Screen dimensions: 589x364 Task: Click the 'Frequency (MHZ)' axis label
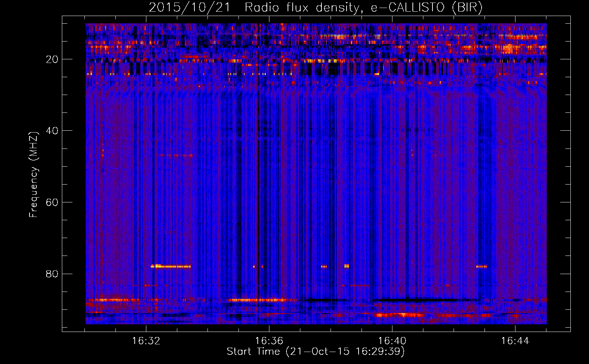pyautogui.click(x=33, y=175)
